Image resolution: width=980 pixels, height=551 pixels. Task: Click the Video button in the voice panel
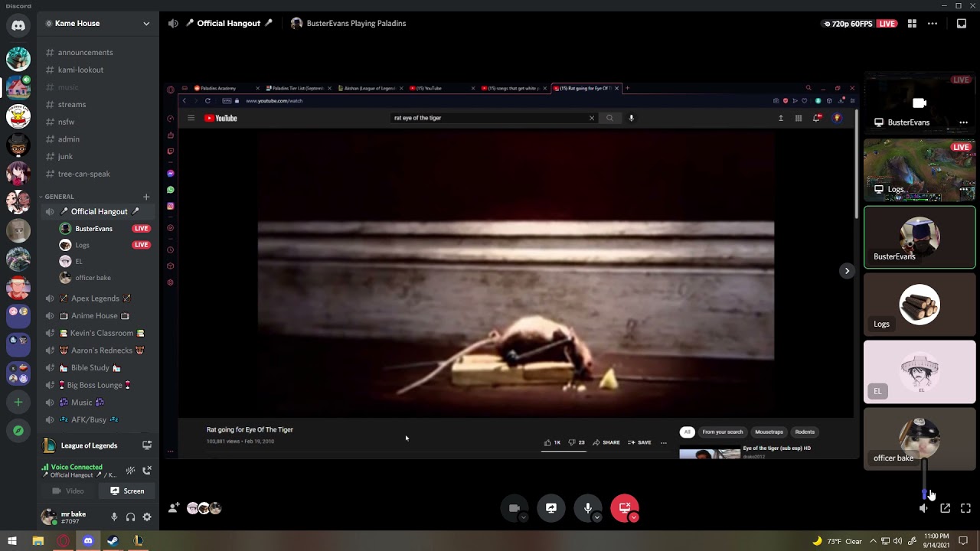68,491
